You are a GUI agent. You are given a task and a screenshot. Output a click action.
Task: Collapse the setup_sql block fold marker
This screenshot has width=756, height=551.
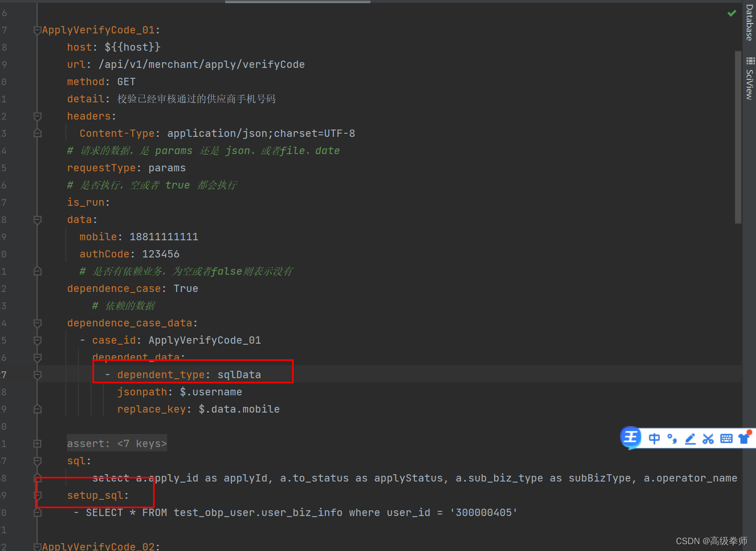pos(37,495)
